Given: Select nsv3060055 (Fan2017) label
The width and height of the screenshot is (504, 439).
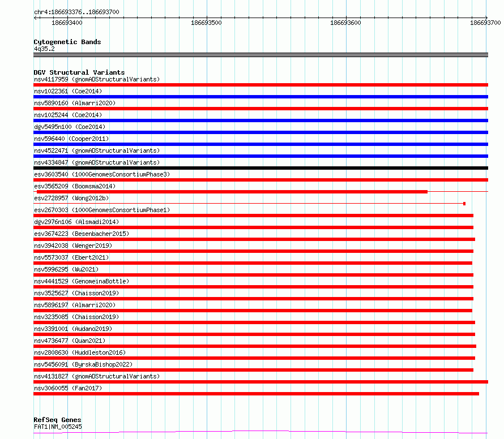Looking at the screenshot, I should point(68,388).
